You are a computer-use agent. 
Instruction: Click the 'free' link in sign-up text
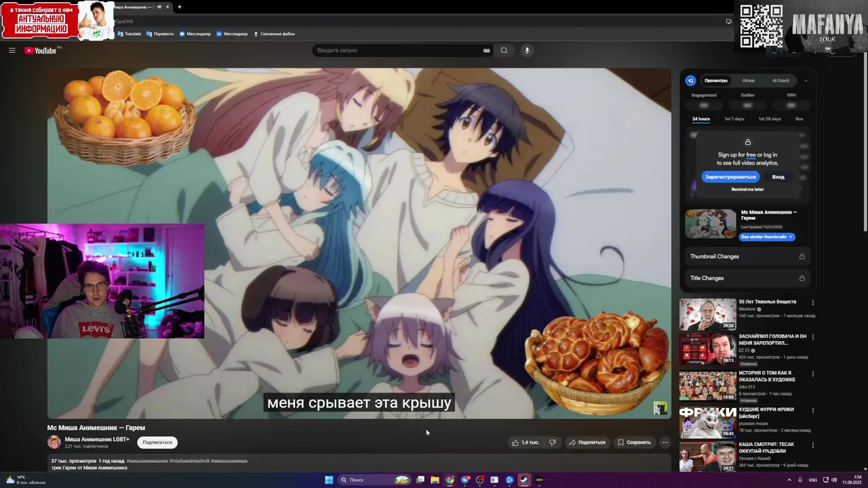(751, 155)
